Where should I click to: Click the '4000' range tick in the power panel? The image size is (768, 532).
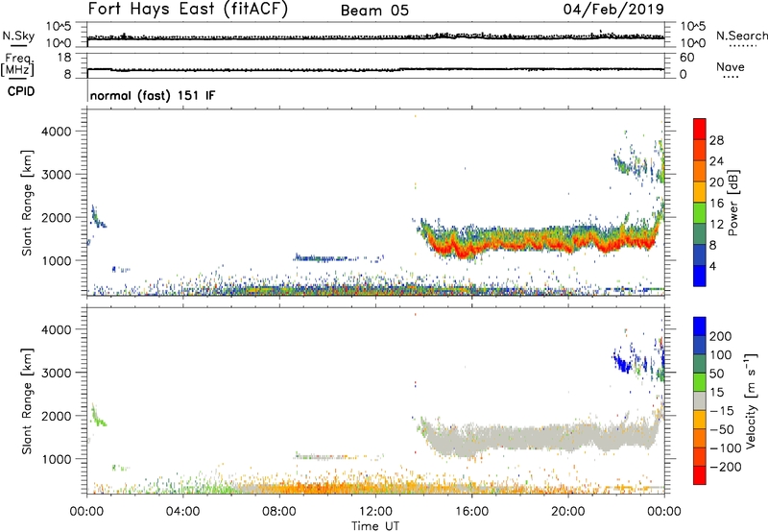click(57, 132)
